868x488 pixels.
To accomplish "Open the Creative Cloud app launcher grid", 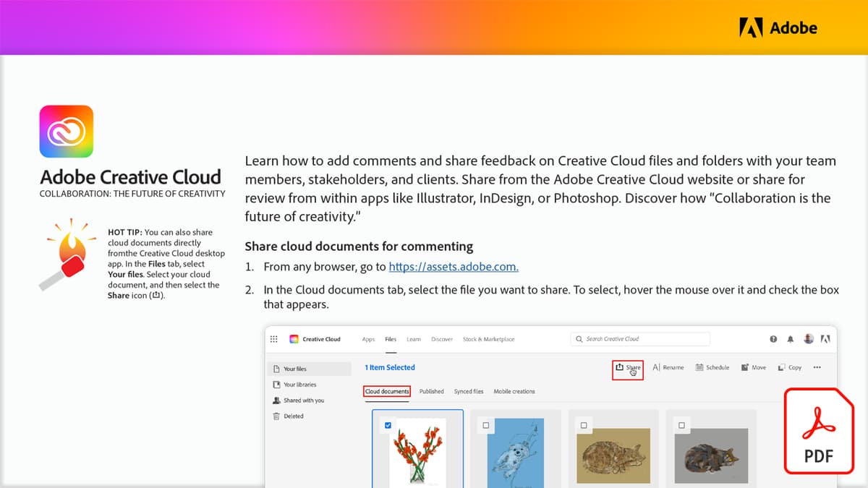I will [274, 338].
